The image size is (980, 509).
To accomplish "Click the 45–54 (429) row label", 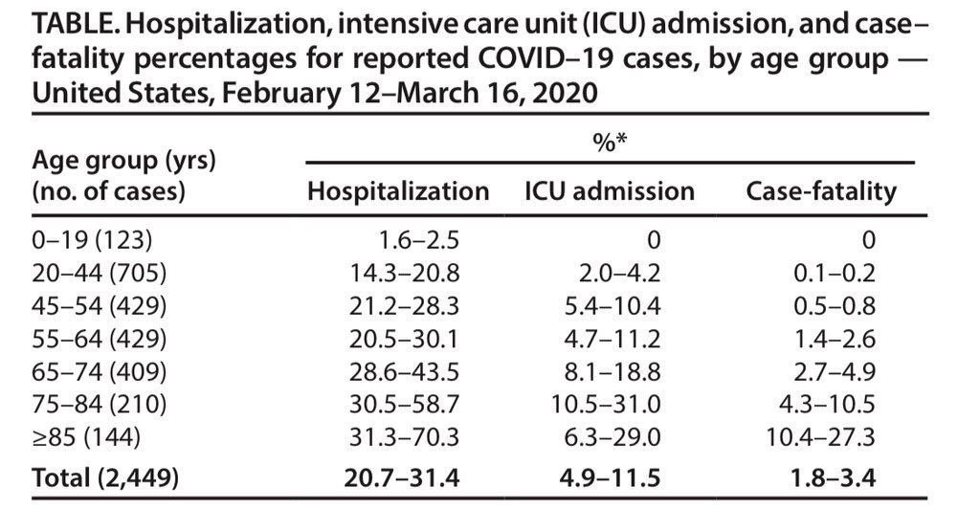I will (x=100, y=307).
